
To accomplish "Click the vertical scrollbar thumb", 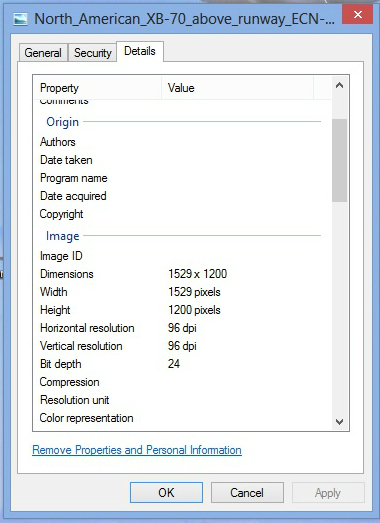I will point(340,160).
